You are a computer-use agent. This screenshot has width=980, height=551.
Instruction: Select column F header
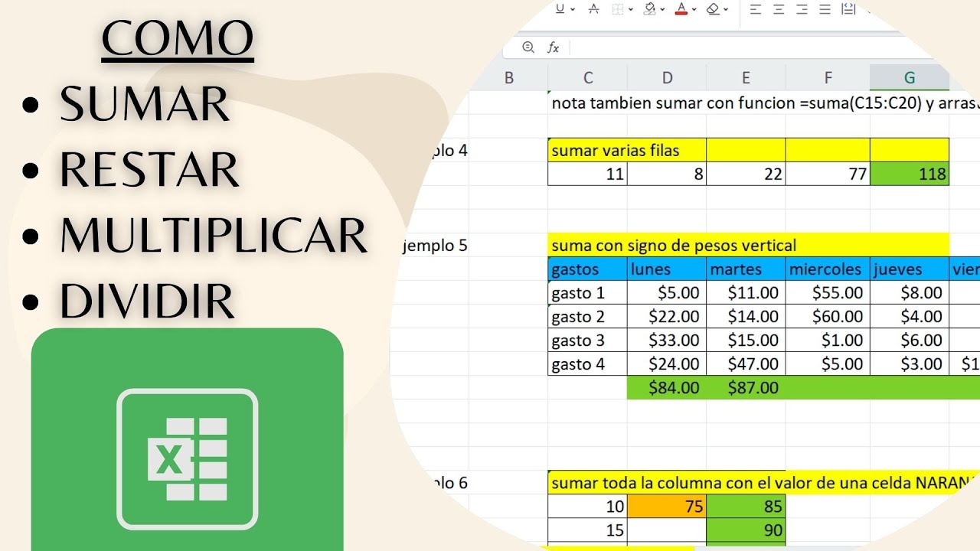828,77
